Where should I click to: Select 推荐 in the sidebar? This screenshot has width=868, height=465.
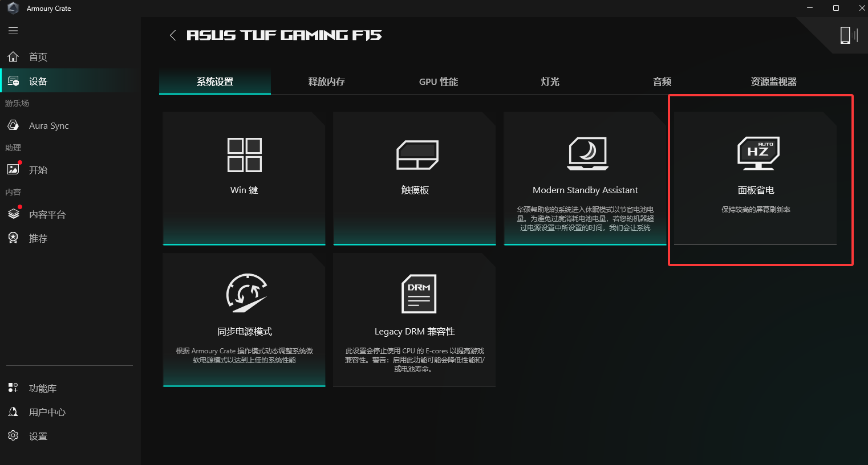(x=38, y=239)
